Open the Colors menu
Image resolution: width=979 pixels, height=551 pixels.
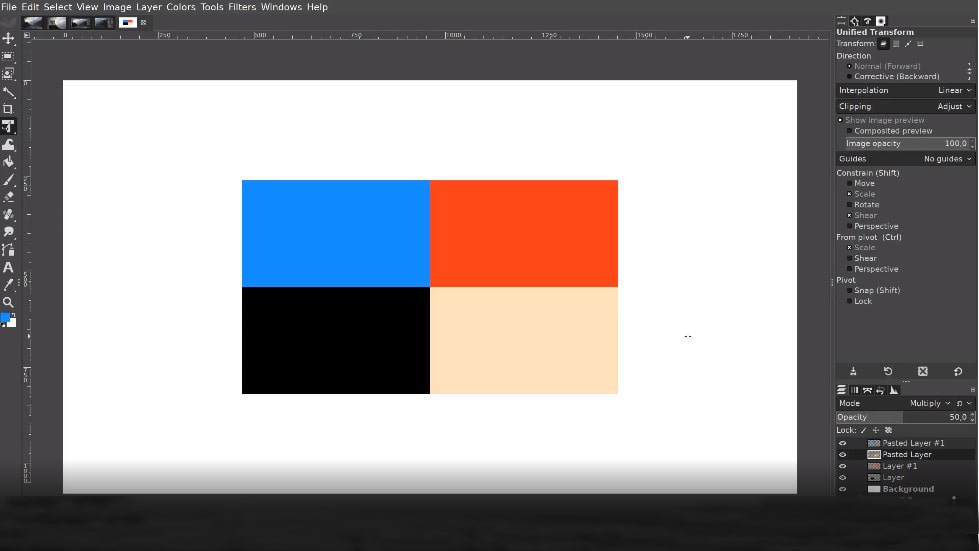point(180,7)
